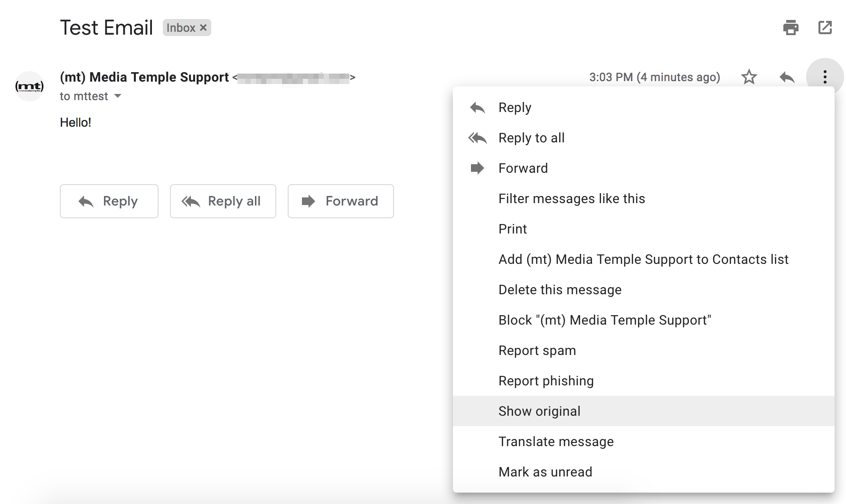Star this email message
Image resolution: width=846 pixels, height=504 pixels.
pyautogui.click(x=749, y=77)
